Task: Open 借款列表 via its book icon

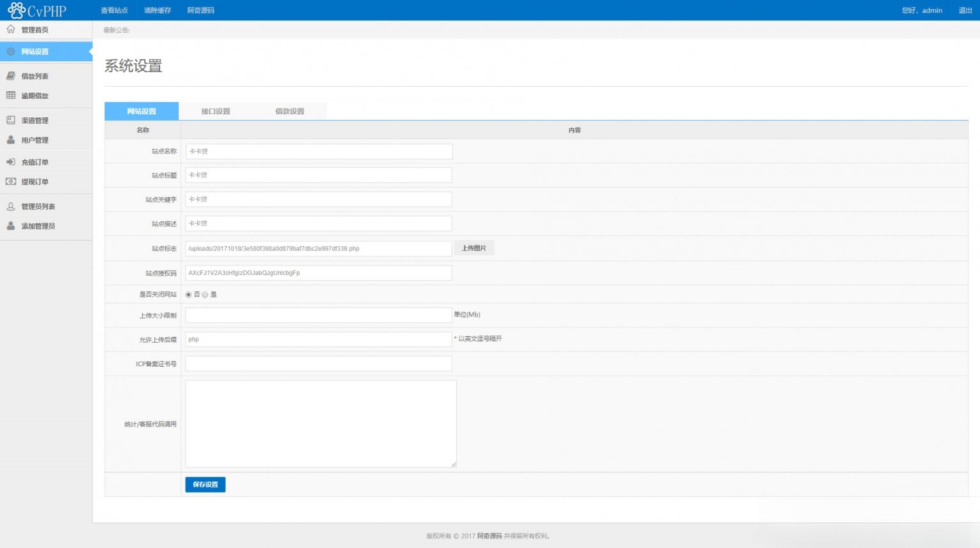Action: pyautogui.click(x=11, y=76)
